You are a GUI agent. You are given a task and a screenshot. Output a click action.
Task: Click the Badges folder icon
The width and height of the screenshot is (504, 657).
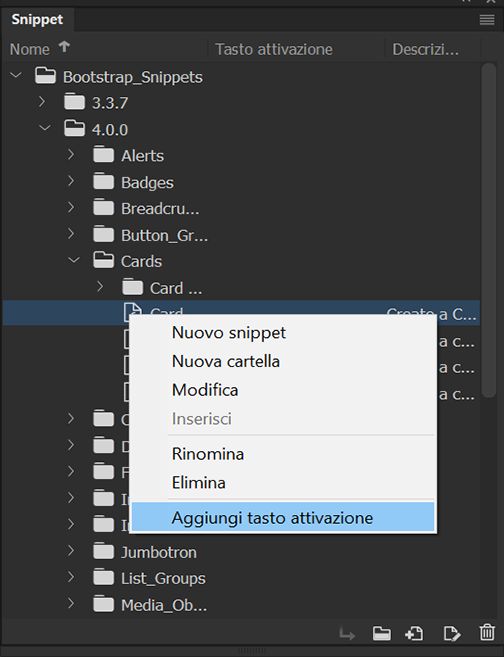(x=103, y=181)
